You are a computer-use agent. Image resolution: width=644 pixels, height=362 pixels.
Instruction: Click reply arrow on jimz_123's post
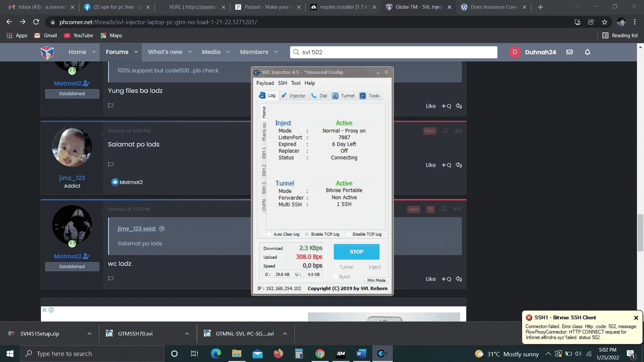click(x=459, y=165)
